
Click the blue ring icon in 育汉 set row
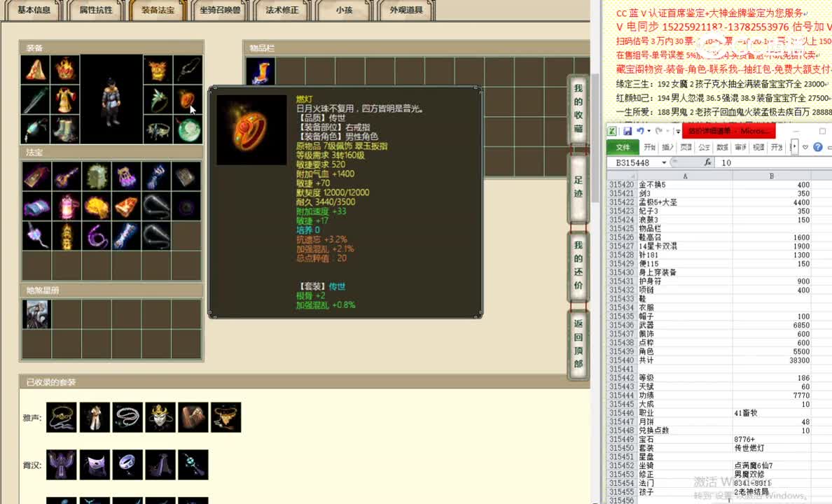[127, 464]
